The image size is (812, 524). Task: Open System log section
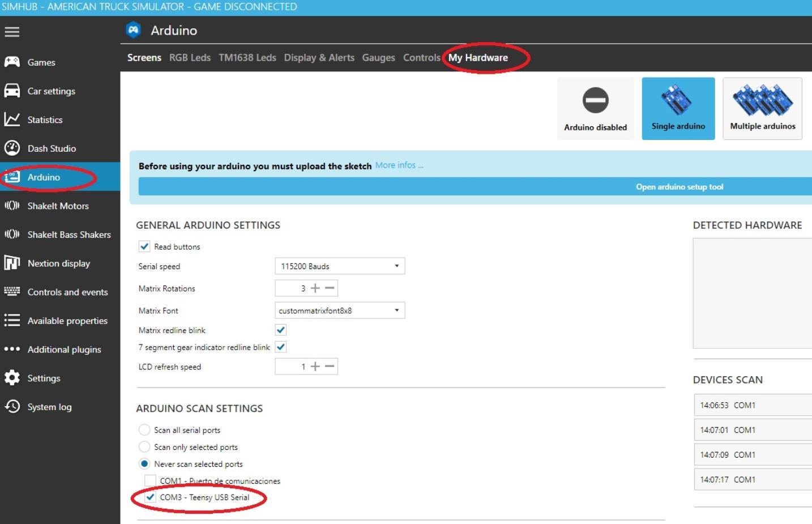click(50, 407)
